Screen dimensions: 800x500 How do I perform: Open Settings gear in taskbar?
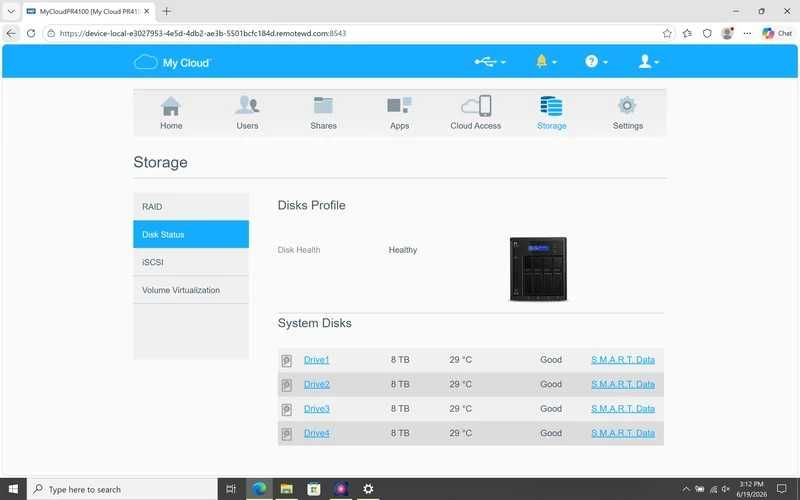tap(368, 489)
